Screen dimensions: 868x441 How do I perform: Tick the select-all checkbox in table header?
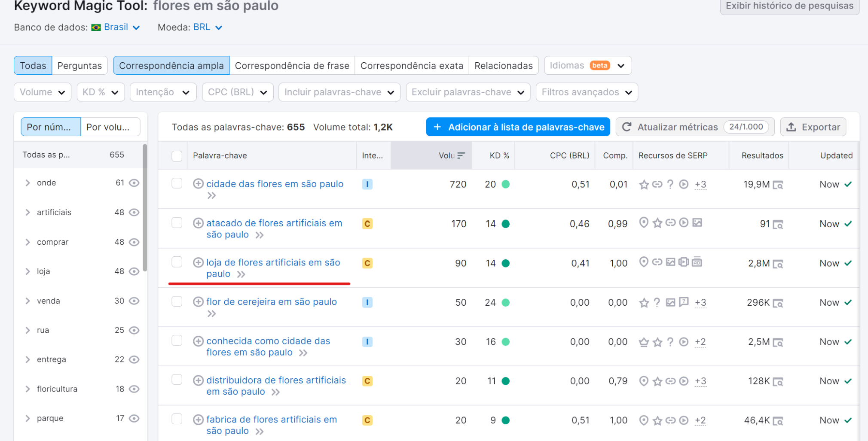(177, 156)
